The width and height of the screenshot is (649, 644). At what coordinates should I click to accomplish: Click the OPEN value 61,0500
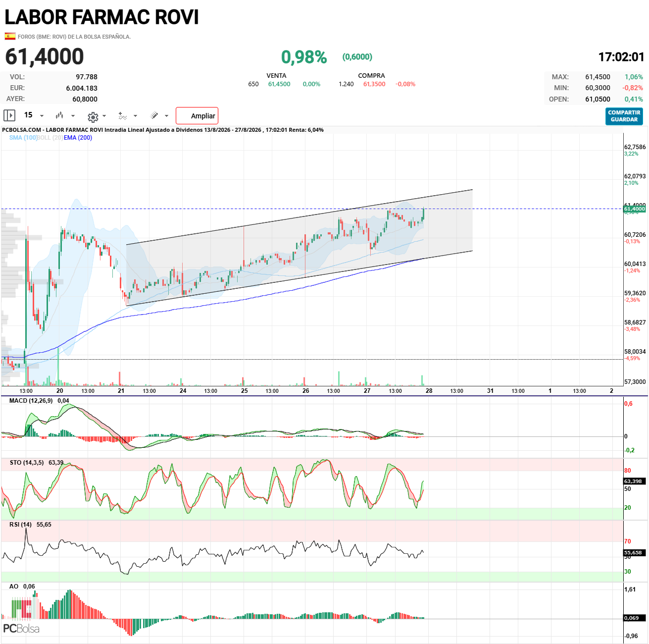coord(598,99)
